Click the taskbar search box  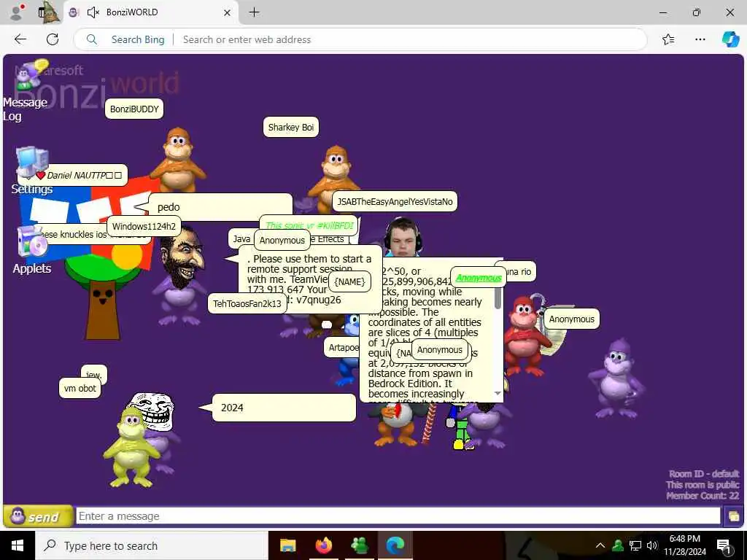click(152, 545)
